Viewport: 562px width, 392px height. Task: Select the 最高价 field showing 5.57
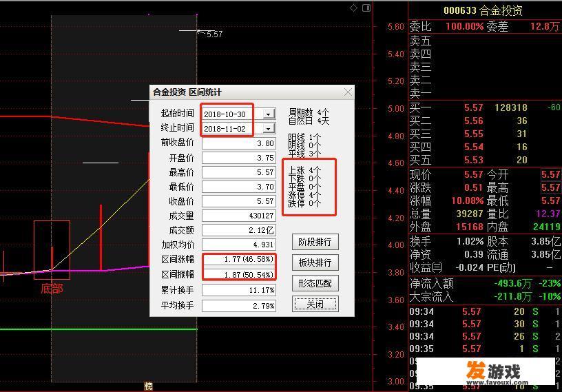point(239,172)
